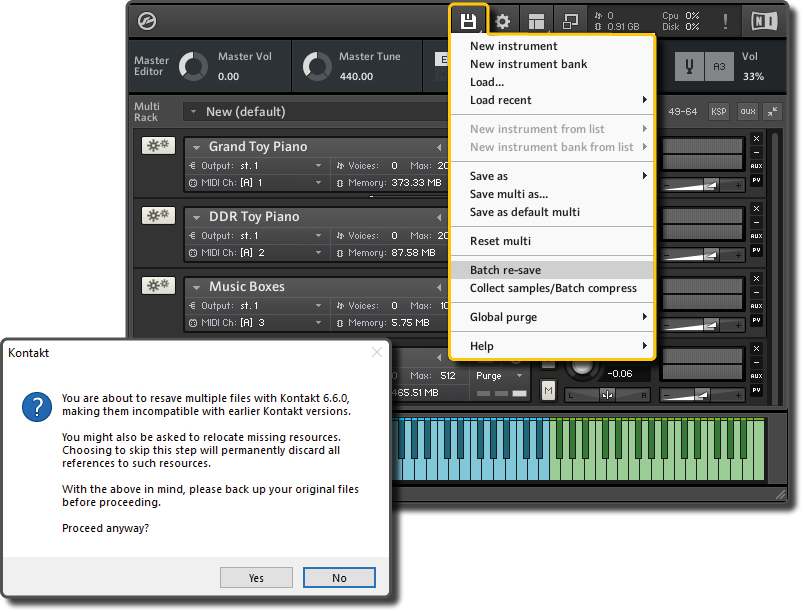Remove the Grand Toy Piano instrument with its X
The height and width of the screenshot is (612, 803).
[756, 139]
